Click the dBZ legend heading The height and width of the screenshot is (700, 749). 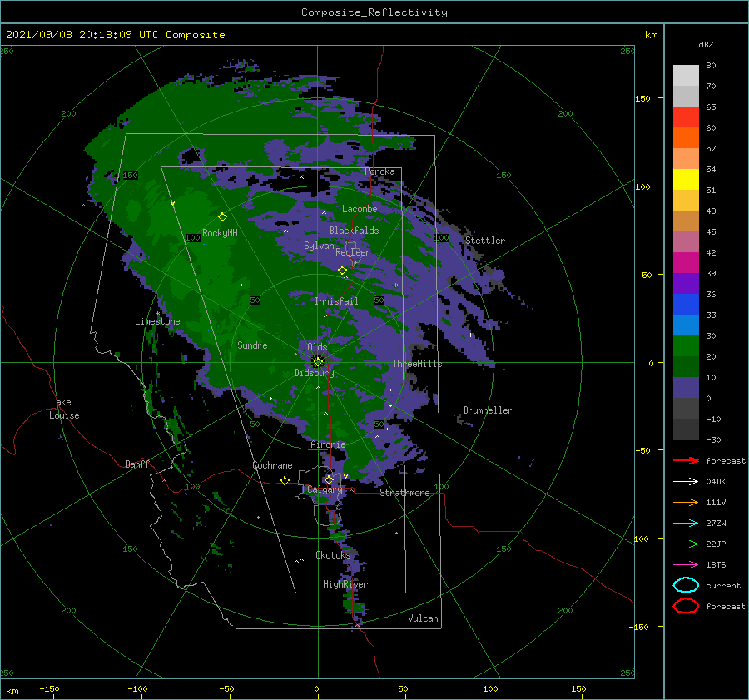pos(706,44)
